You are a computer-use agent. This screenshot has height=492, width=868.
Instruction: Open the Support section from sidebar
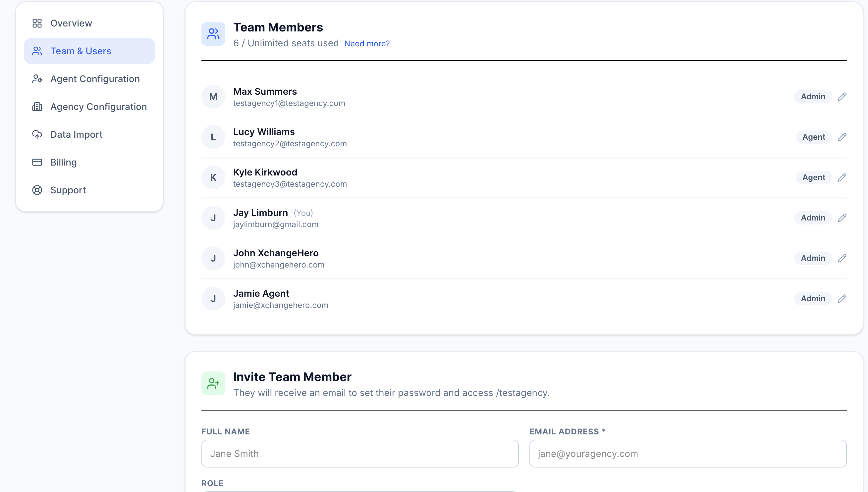68,190
